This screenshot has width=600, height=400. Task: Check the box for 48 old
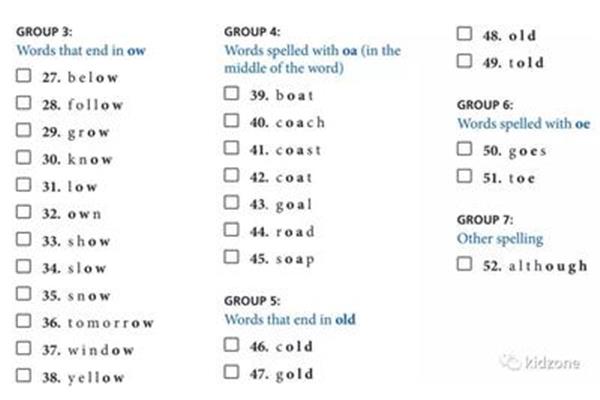point(465,33)
